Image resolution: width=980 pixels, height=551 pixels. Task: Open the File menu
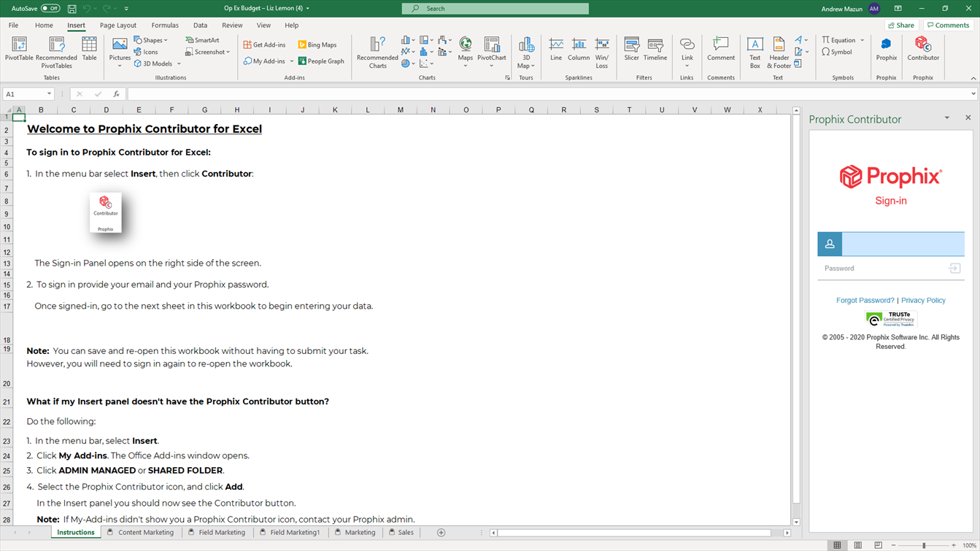pos(13,25)
